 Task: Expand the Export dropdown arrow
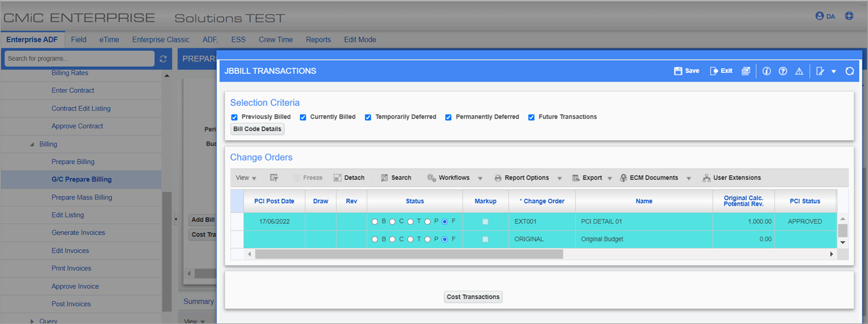[610, 178]
